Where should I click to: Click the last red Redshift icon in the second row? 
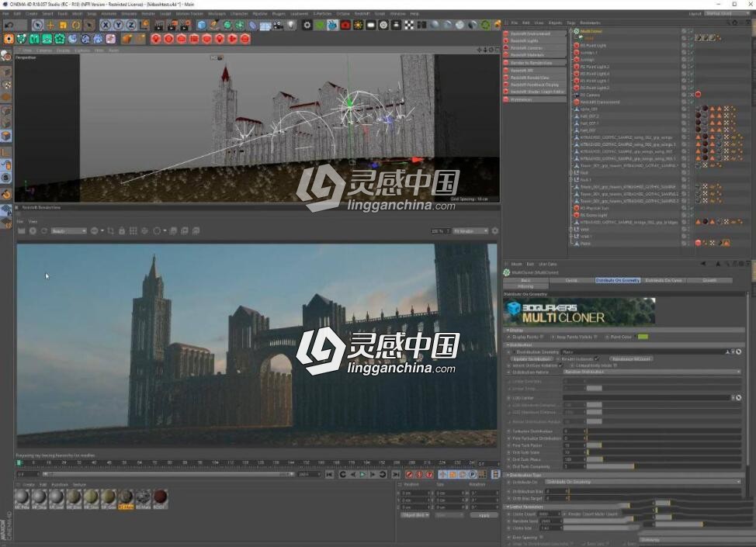pos(245,39)
